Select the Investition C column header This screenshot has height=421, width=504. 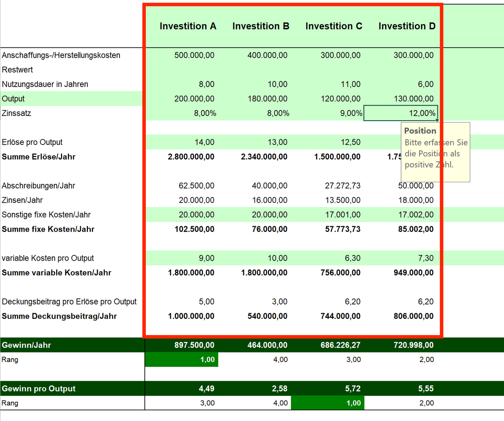(333, 26)
